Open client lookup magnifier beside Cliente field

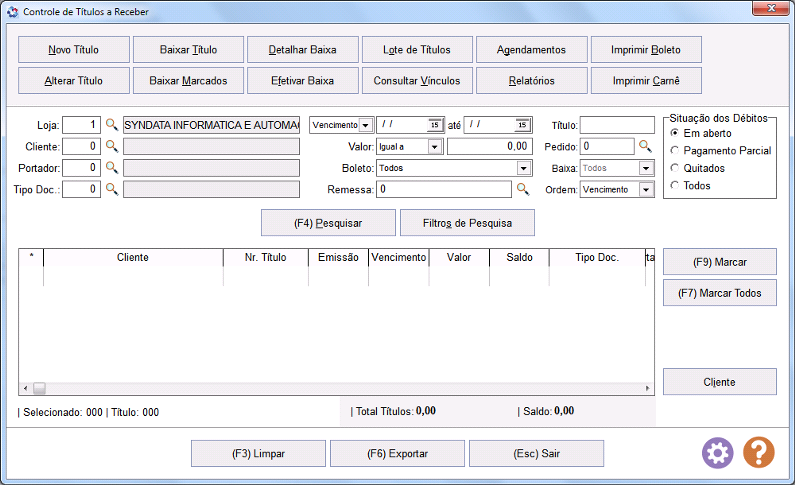pos(112,147)
